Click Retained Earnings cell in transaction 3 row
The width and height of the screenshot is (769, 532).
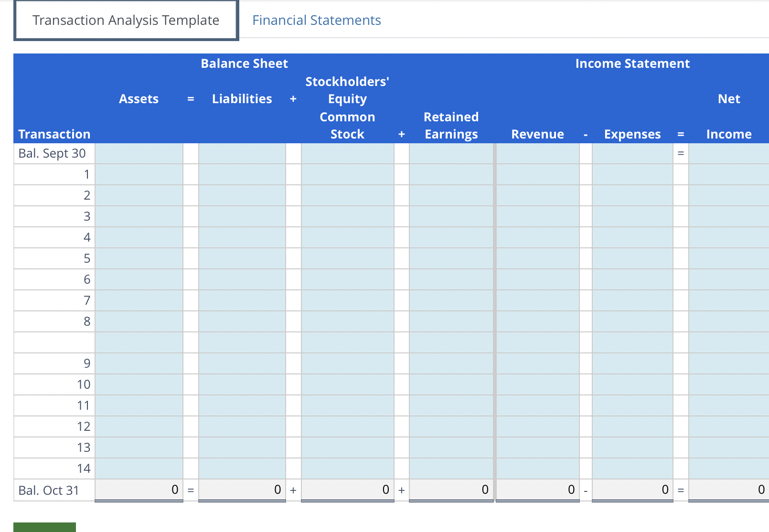pyautogui.click(x=451, y=216)
